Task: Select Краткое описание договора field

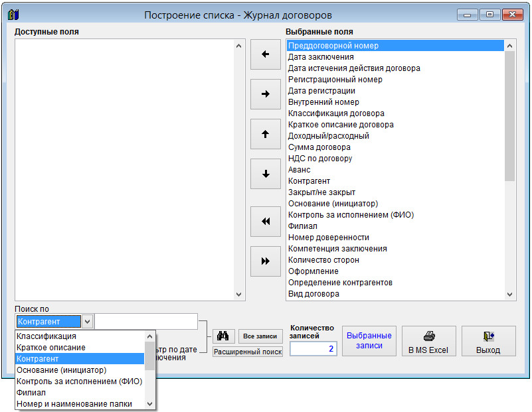Action: tap(395, 124)
